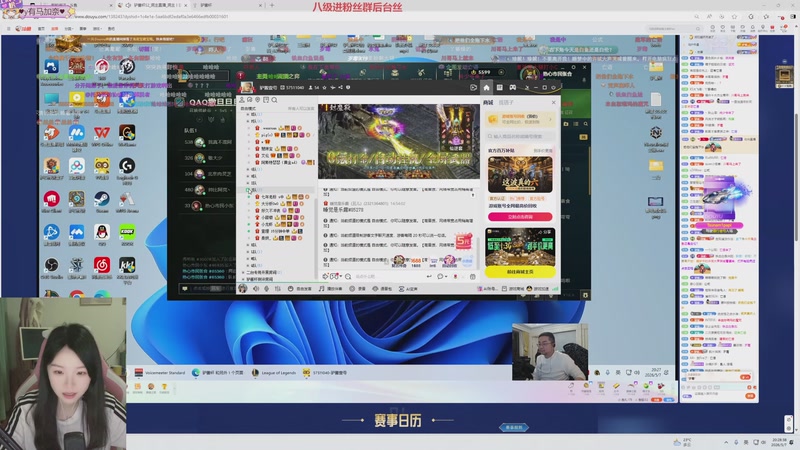Open WPS Office desktop shortcut
Screen dimensions: 800x450
coord(102,133)
